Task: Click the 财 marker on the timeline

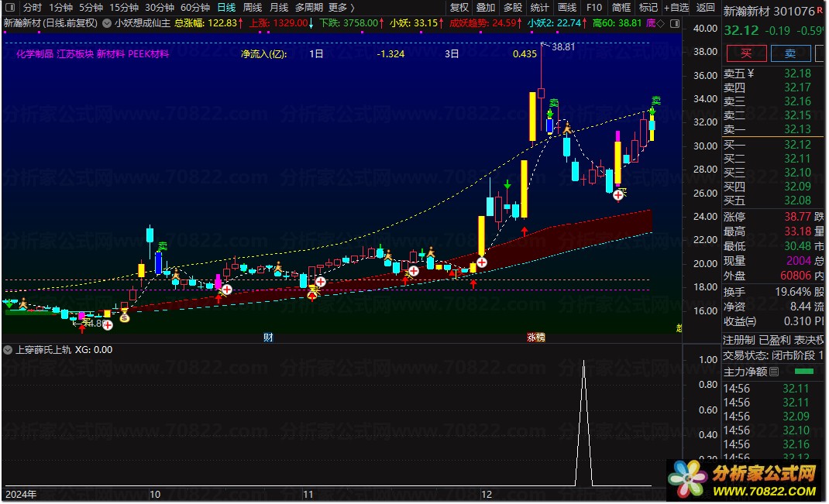Action: [x=268, y=338]
